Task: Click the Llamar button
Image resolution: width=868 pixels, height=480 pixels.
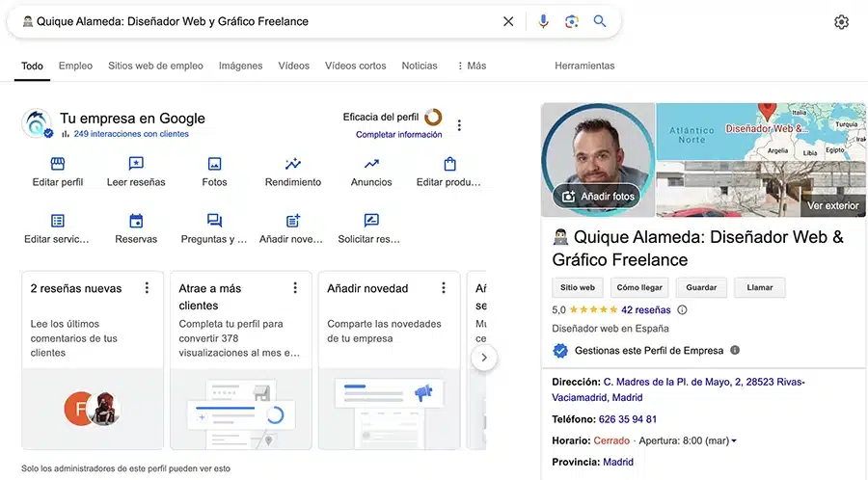Action: point(760,287)
